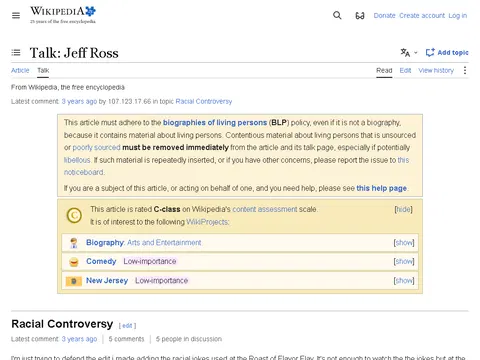Click the New Jersey project icon
Viewport: 480px width, 360px height.
pyautogui.click(x=74, y=281)
